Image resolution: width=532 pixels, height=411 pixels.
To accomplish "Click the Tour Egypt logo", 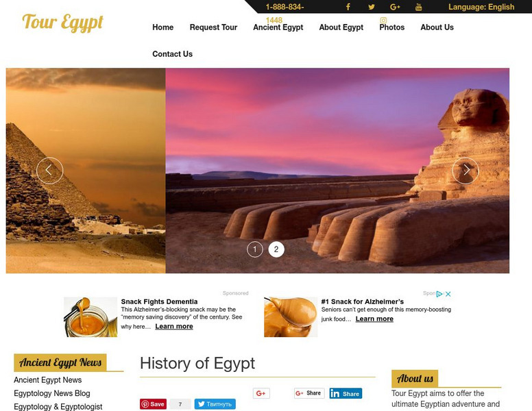I will point(63,23).
